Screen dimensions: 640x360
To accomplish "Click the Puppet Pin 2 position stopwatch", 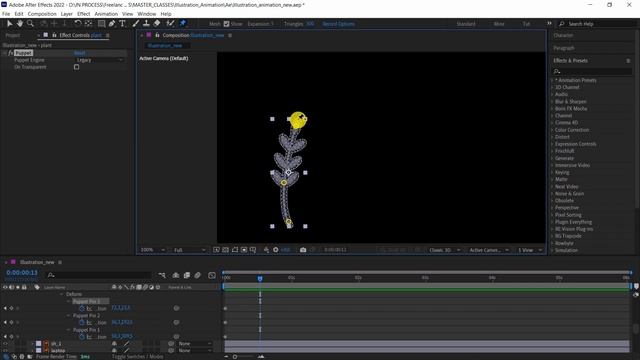I will coord(82,322).
